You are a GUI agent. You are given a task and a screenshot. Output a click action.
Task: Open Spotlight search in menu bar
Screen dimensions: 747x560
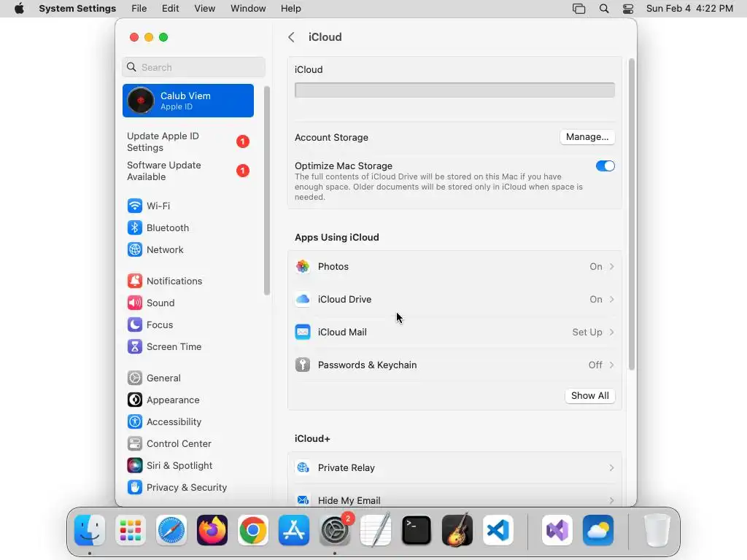tap(603, 9)
